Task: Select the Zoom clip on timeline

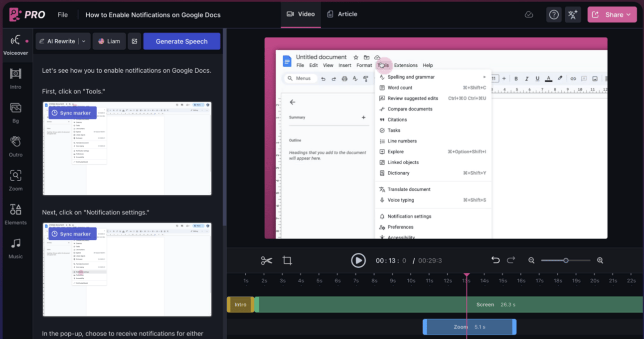Action: click(470, 327)
